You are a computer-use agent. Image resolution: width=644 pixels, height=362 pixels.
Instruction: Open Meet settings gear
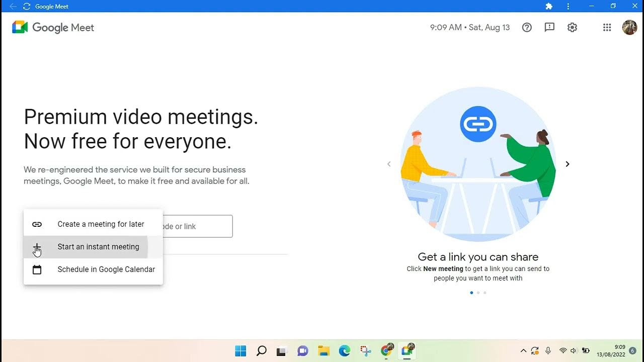point(572,28)
